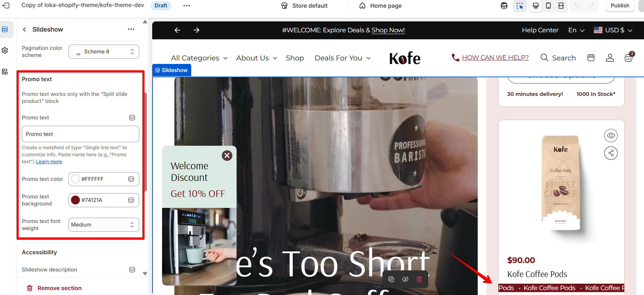Open the USD $ currency dropdown
This screenshot has width=644, height=295.
coord(613,30)
